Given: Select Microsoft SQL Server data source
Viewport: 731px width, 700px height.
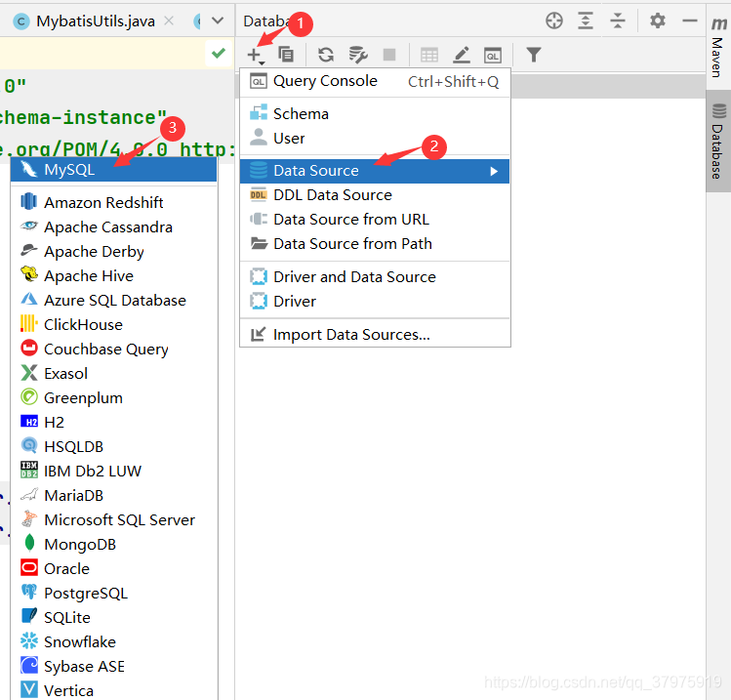Looking at the screenshot, I should (x=114, y=520).
